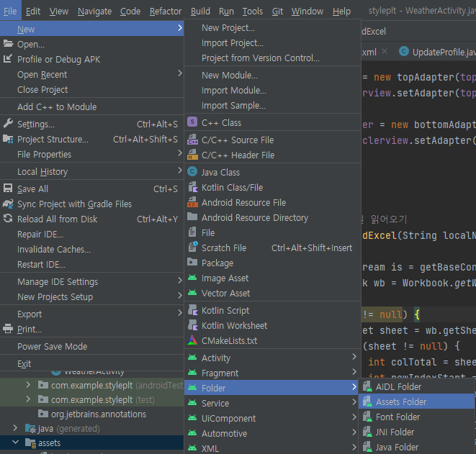Viewport: 476px width, 454px height.
Task: Expand the Open Recent submenu arrow
Action: (x=180, y=73)
